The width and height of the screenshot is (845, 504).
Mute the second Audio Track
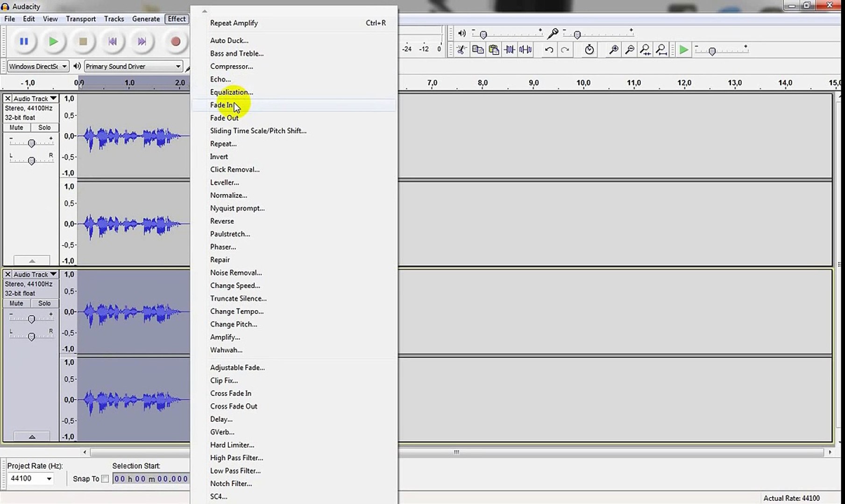(16, 303)
